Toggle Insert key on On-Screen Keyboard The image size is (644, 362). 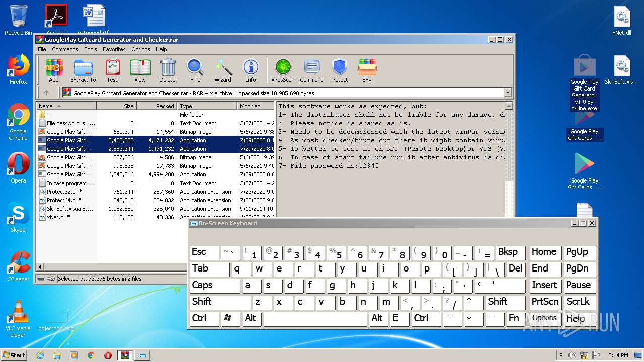(545, 286)
